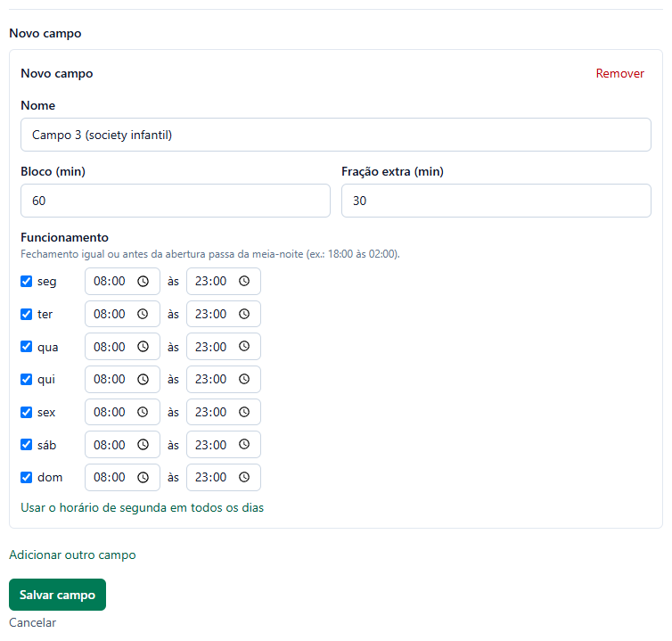Open clock picker for dom opening time
Screen dimensions: 672x641
click(143, 478)
